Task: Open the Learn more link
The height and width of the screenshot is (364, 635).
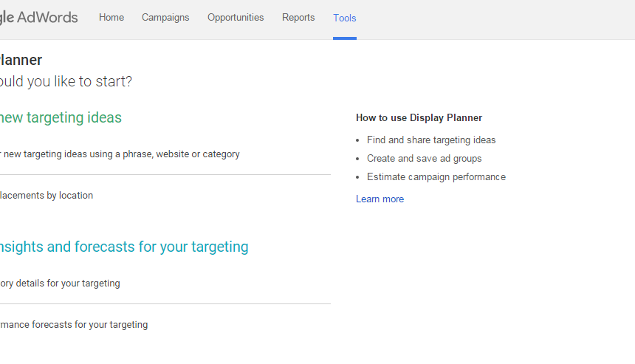Action: [380, 199]
